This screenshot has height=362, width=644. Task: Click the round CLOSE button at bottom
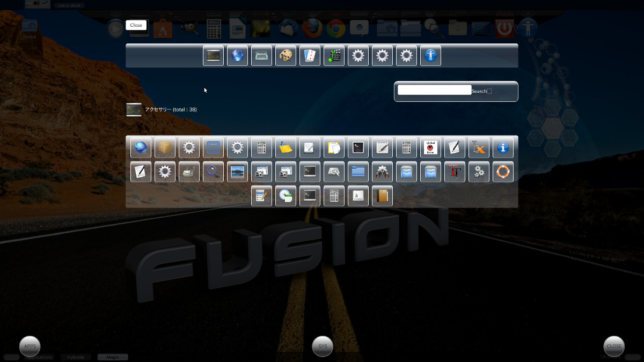click(x=614, y=346)
